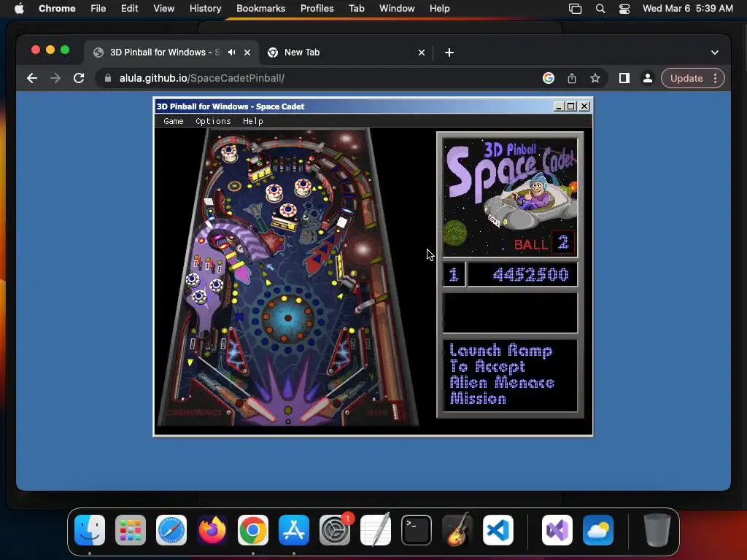This screenshot has height=560, width=747.
Task: Expand the tab search chevron
Action: (x=715, y=52)
